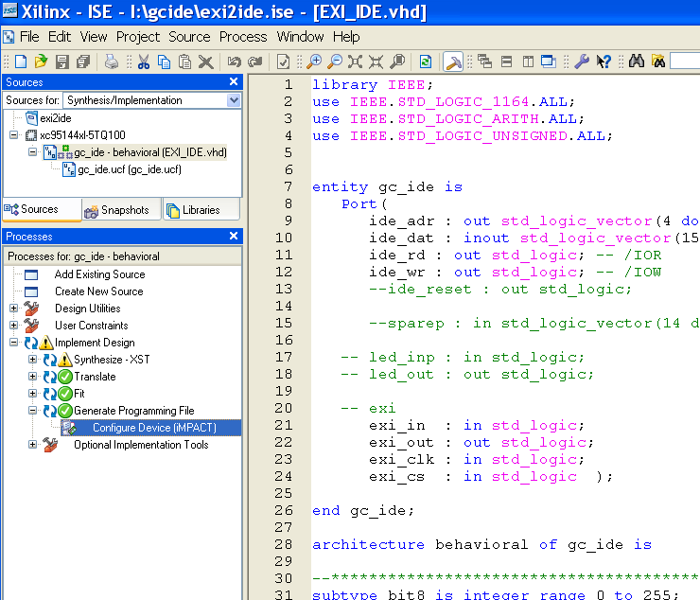
Task: Click the Zoom In magnifier icon
Action: 314,62
